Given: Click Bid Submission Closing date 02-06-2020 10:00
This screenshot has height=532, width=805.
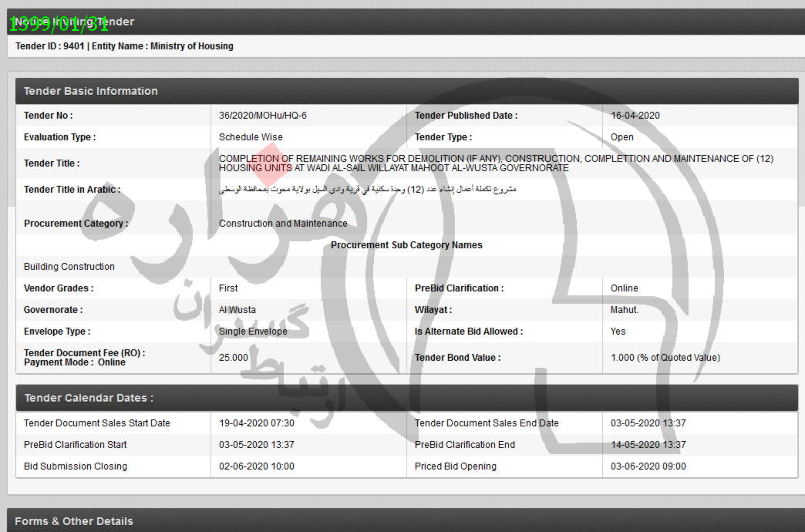Looking at the screenshot, I should (257, 466).
